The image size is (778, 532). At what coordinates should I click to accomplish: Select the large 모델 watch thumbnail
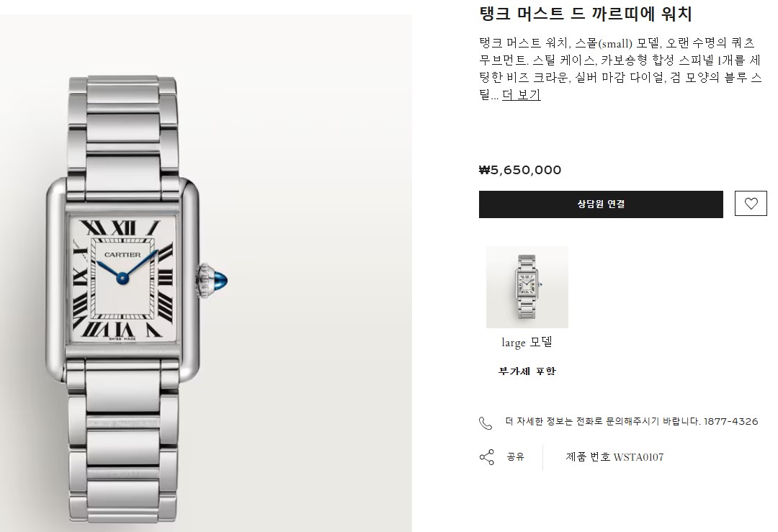point(527,287)
